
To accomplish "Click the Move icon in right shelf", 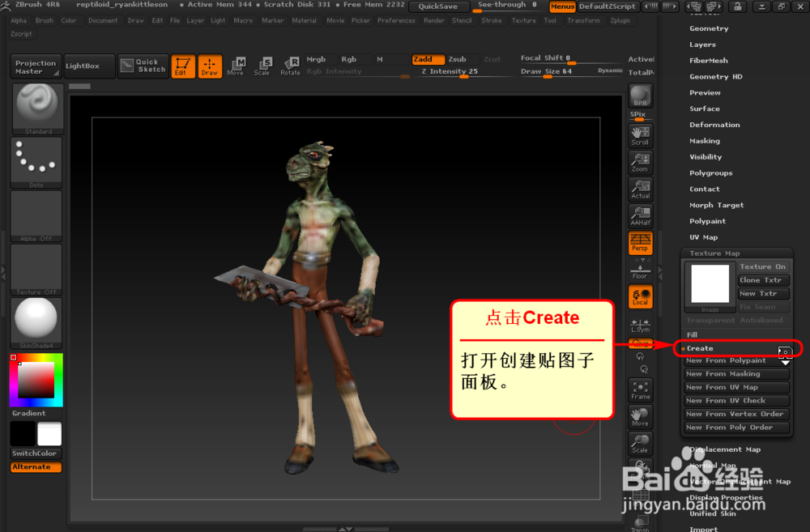I will click(x=641, y=417).
